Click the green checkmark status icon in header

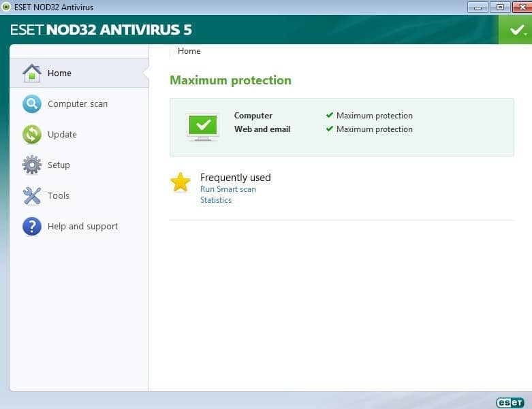[x=517, y=30]
